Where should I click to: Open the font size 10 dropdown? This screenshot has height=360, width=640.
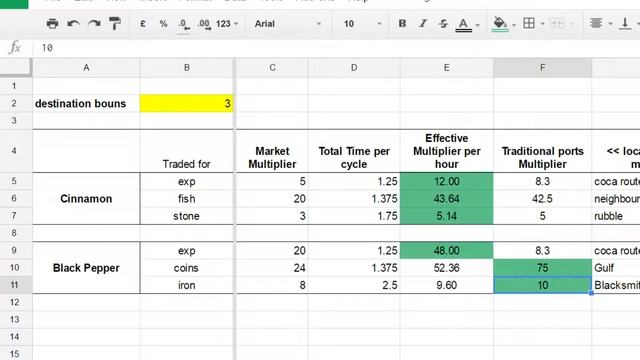tap(362, 24)
